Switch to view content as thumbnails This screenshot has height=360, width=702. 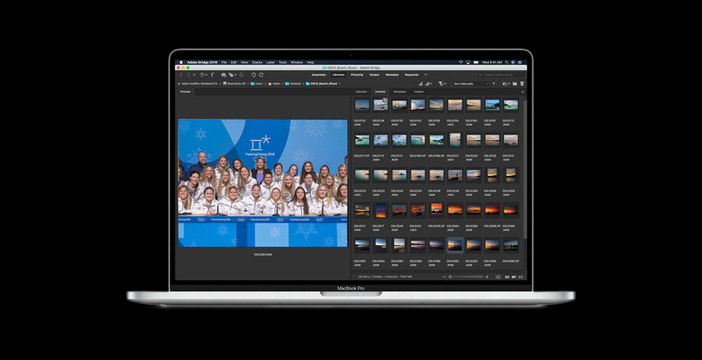pyautogui.click(x=507, y=277)
